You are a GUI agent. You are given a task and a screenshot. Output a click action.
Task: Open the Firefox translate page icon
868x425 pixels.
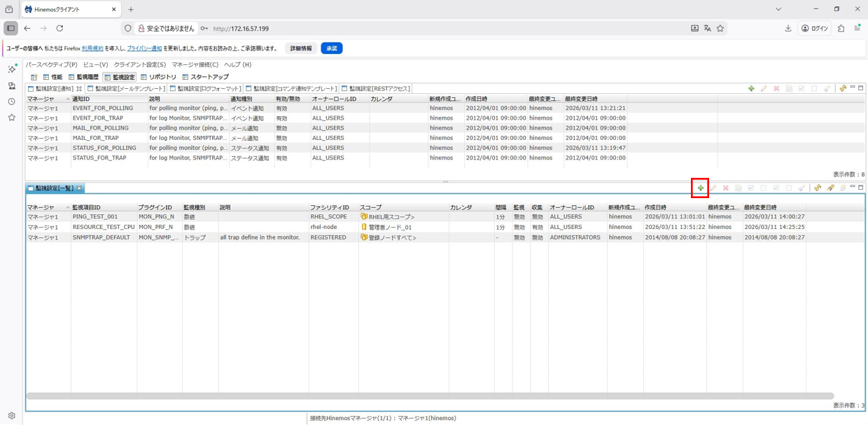click(x=707, y=29)
